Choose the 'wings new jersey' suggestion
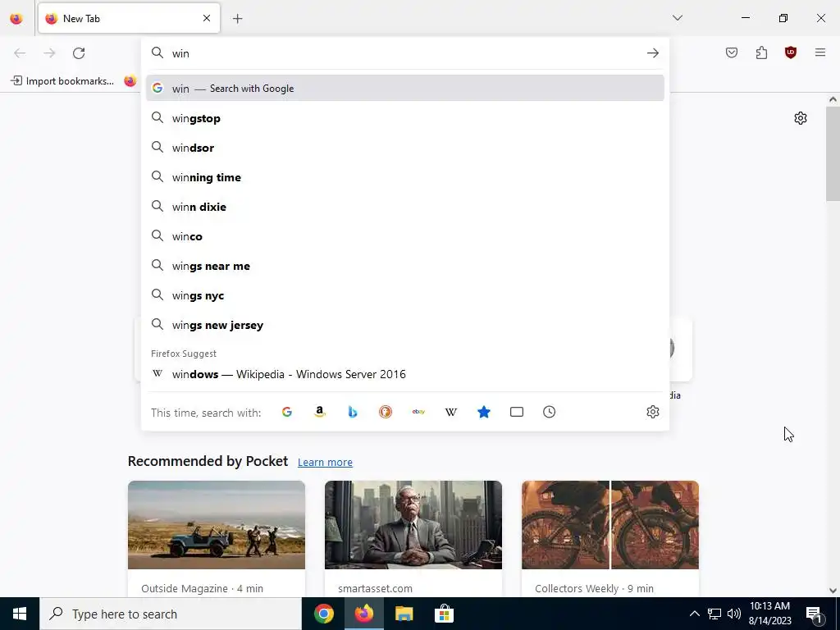The width and height of the screenshot is (840, 630). 405,325
